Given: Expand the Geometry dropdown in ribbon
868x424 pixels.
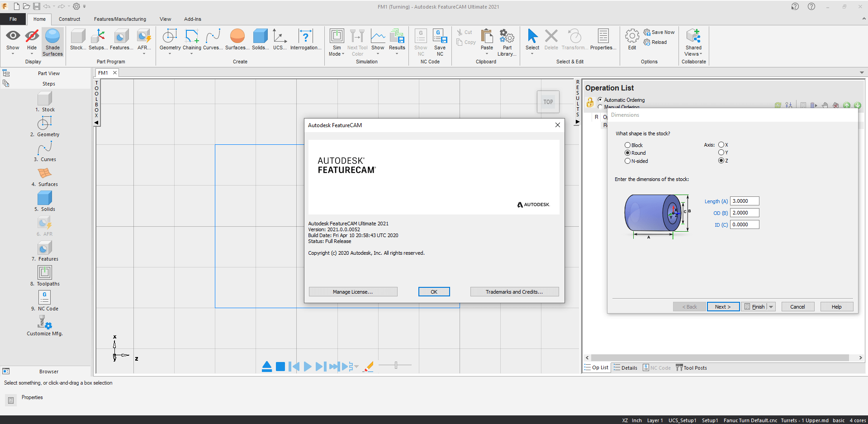Looking at the screenshot, I should pyautogui.click(x=170, y=54).
